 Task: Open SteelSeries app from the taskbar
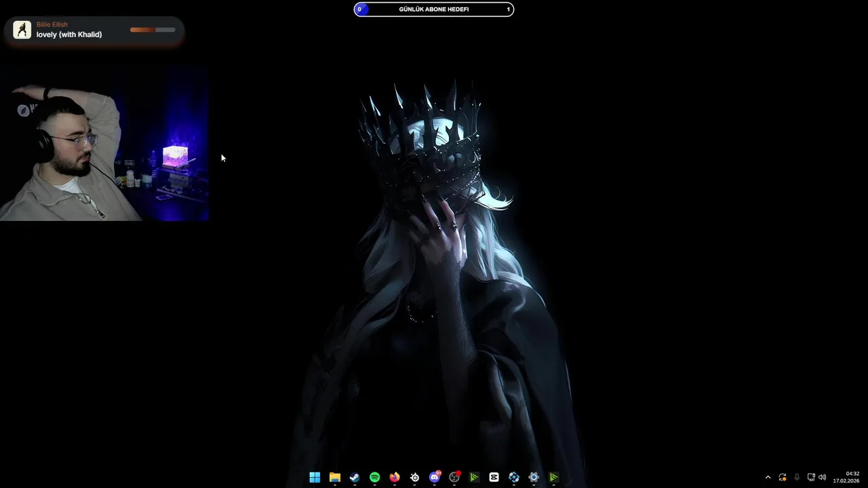click(414, 478)
